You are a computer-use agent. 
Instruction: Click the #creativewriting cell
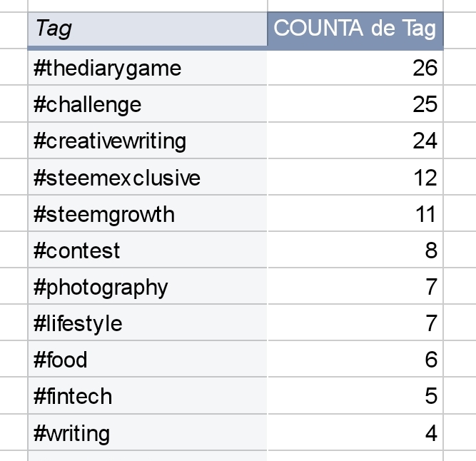(148, 141)
